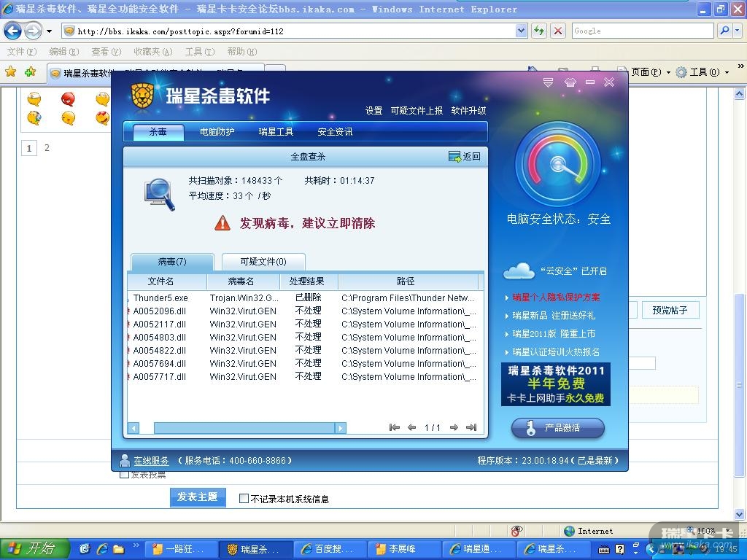The image size is (747, 560).
Task: Click the 瑞星杀毒软件2011 半年免费 banner
Action: point(555,384)
